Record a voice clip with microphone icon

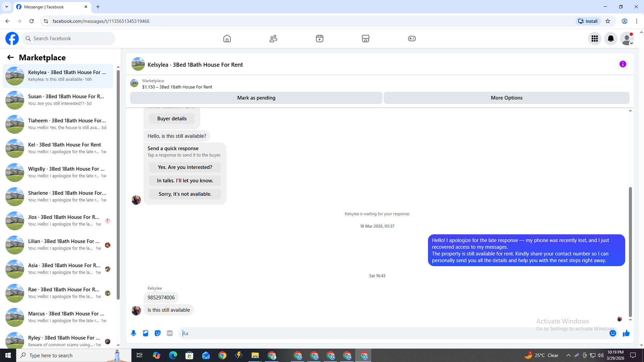point(133,333)
